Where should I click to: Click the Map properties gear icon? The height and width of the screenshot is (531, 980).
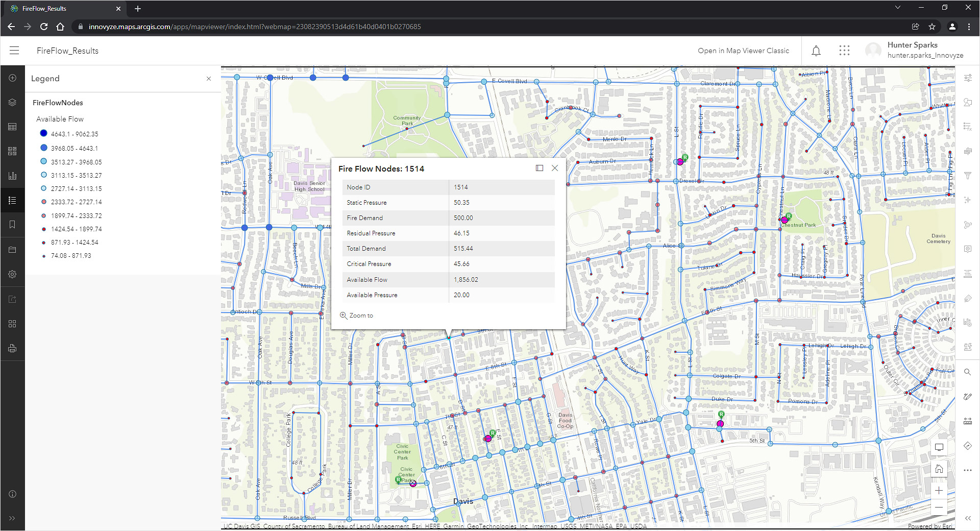12,274
